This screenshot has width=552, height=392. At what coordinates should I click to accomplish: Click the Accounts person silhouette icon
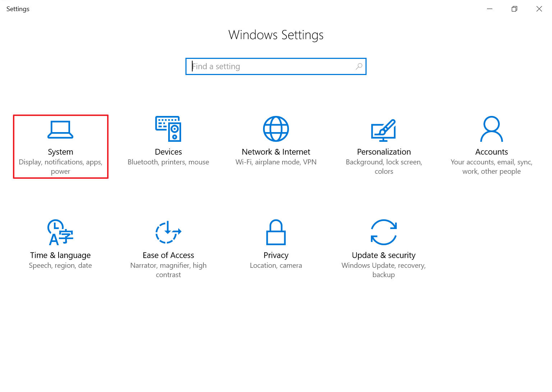491,129
